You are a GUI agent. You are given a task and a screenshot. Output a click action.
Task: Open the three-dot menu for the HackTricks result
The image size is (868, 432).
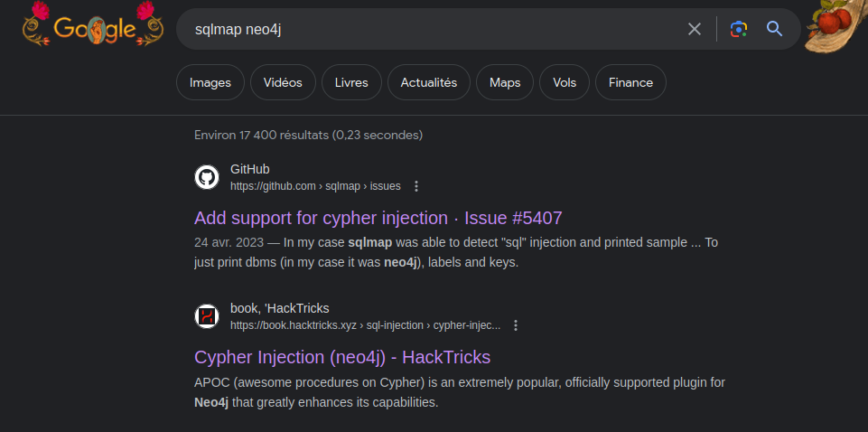(516, 325)
